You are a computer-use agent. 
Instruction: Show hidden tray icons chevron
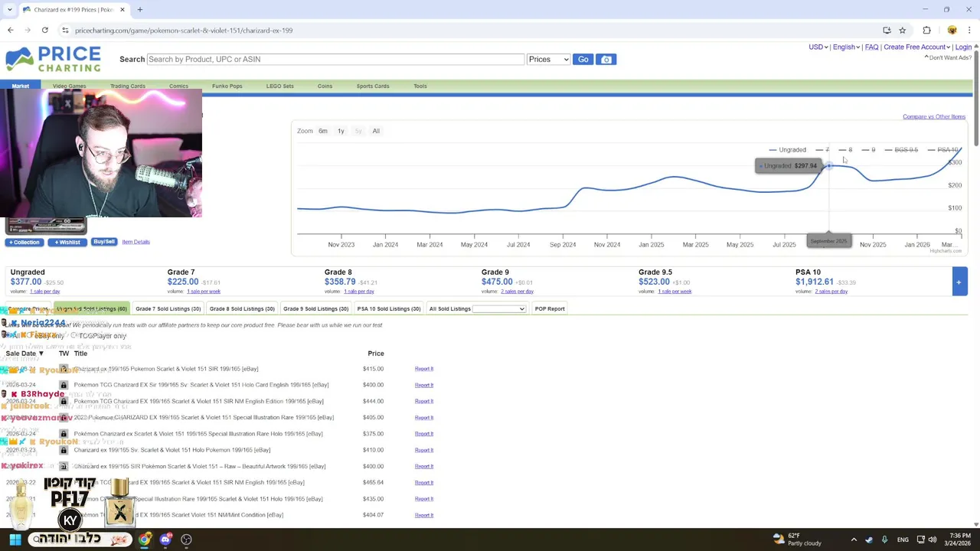pyautogui.click(x=854, y=540)
